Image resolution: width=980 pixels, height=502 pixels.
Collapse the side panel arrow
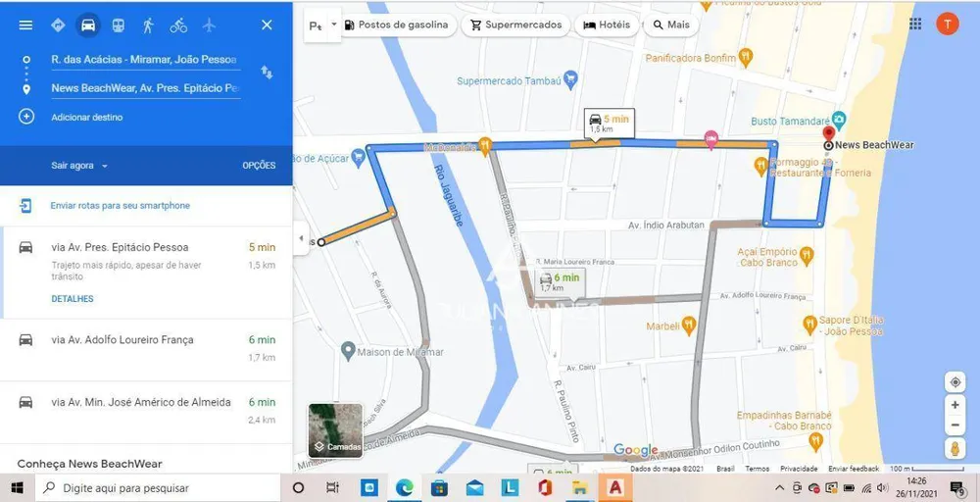click(x=301, y=238)
